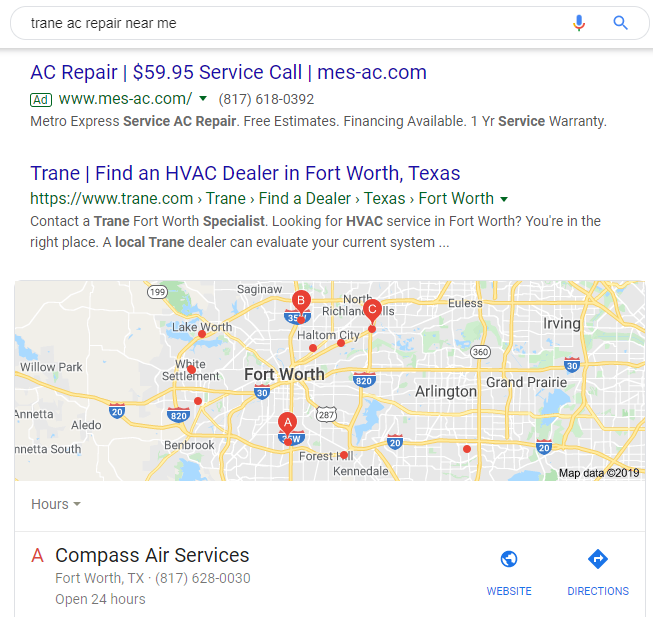
Task: Click the WEBSITE button label
Action: click(x=509, y=591)
